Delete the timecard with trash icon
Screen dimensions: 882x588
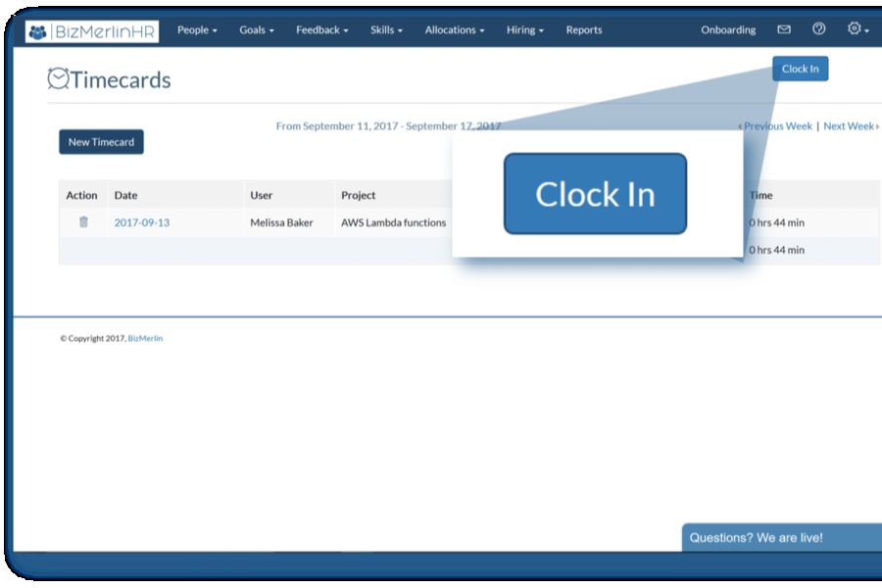point(83,222)
